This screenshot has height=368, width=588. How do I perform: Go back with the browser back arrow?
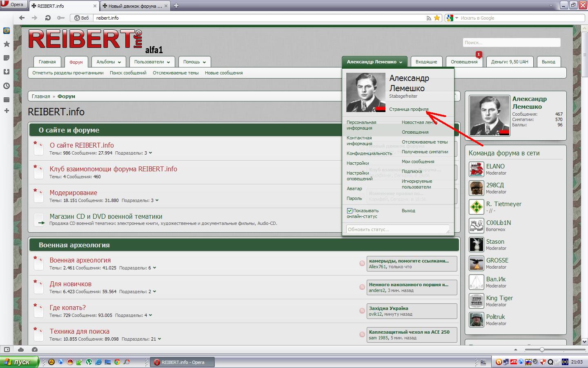coord(22,18)
